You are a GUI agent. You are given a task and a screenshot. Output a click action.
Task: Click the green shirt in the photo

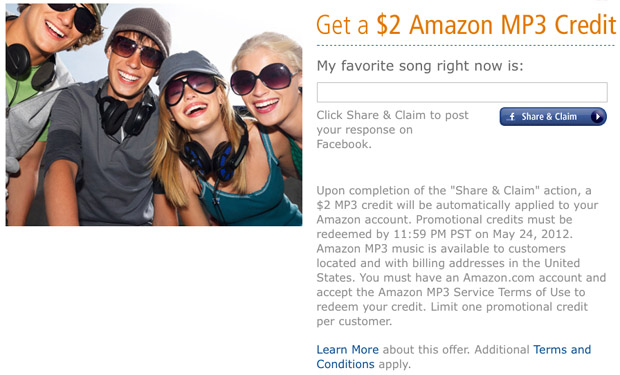pyautogui.click(x=22, y=89)
